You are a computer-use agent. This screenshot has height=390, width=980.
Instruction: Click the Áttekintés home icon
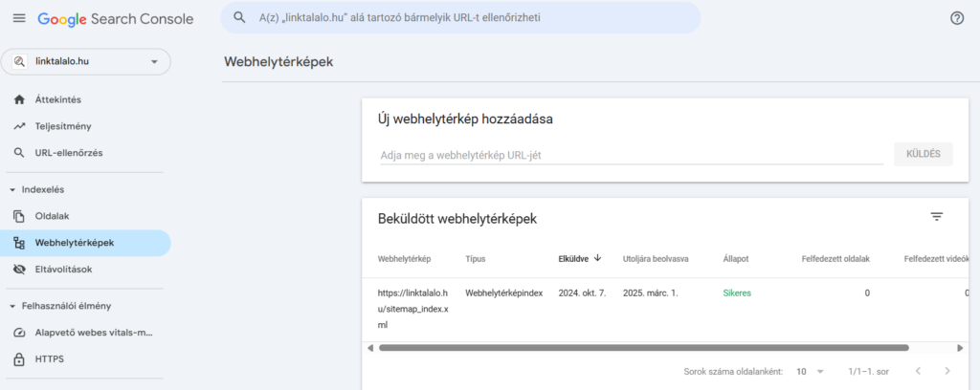pos(19,99)
